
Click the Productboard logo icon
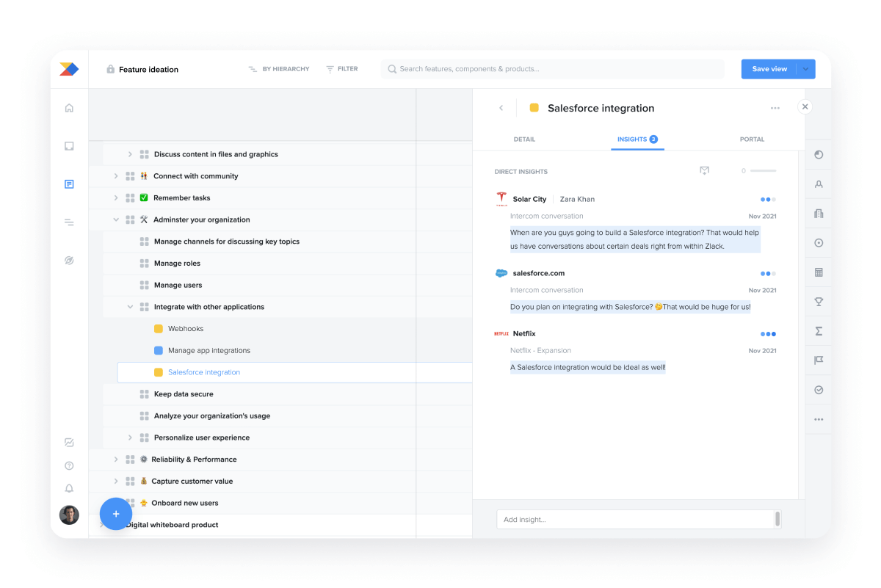point(69,69)
